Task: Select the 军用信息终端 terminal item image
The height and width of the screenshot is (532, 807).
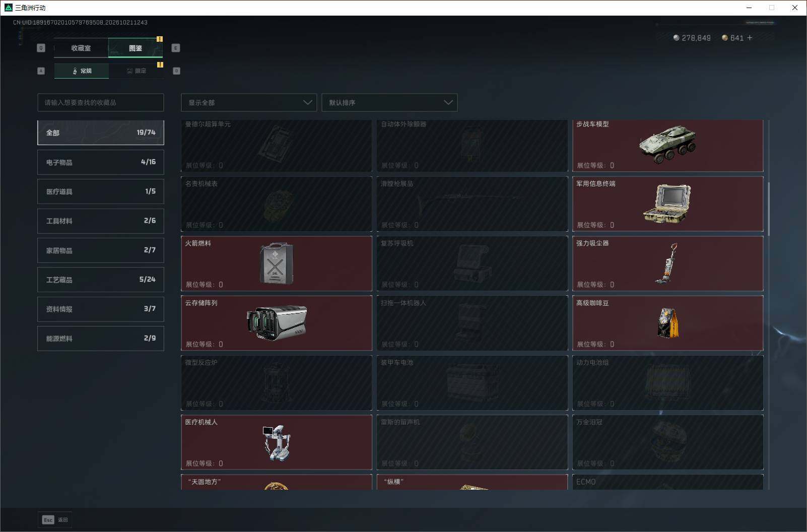Action: [667, 204]
